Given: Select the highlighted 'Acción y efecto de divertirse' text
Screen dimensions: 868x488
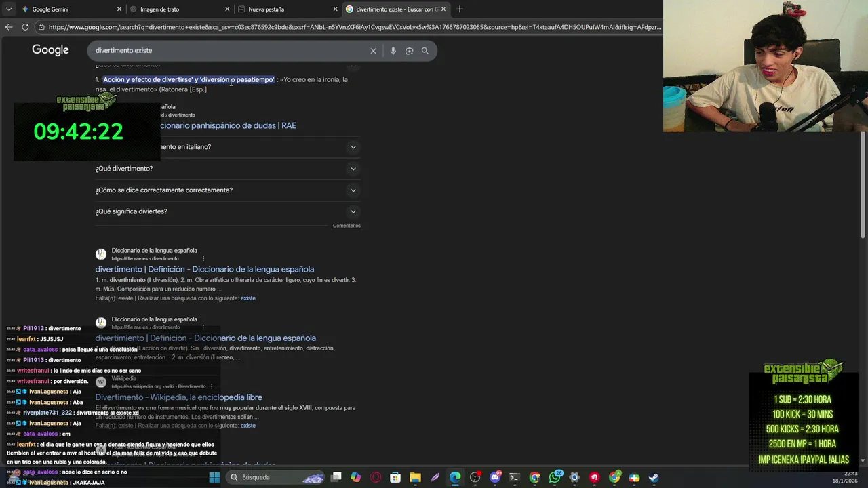Looking at the screenshot, I should tap(189, 80).
